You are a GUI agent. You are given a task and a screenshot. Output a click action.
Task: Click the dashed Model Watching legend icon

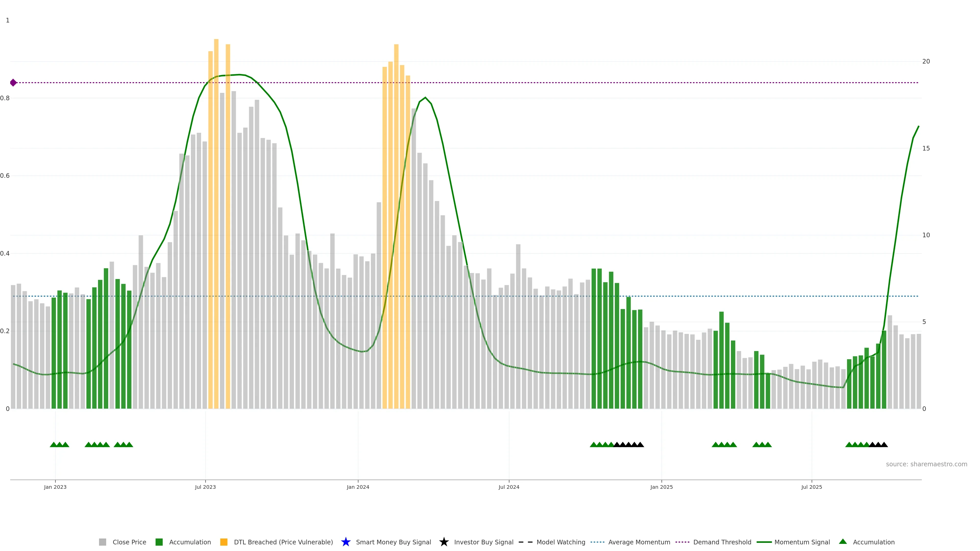point(525,542)
